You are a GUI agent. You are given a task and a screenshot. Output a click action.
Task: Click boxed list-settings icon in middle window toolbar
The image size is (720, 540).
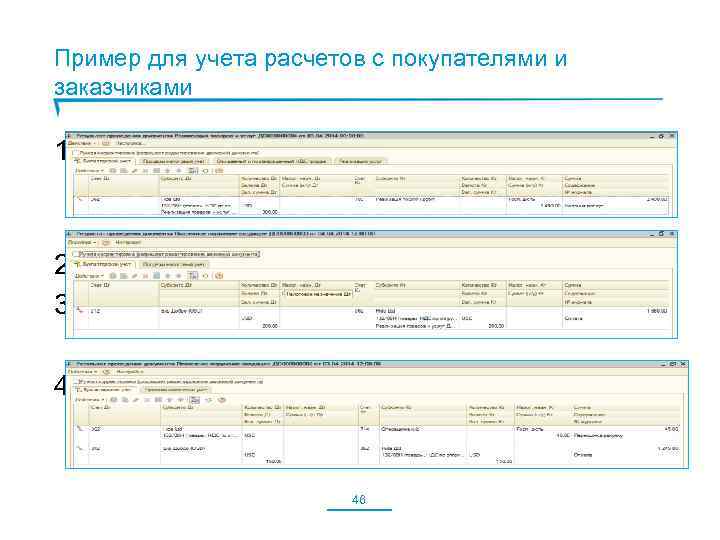tap(193, 276)
